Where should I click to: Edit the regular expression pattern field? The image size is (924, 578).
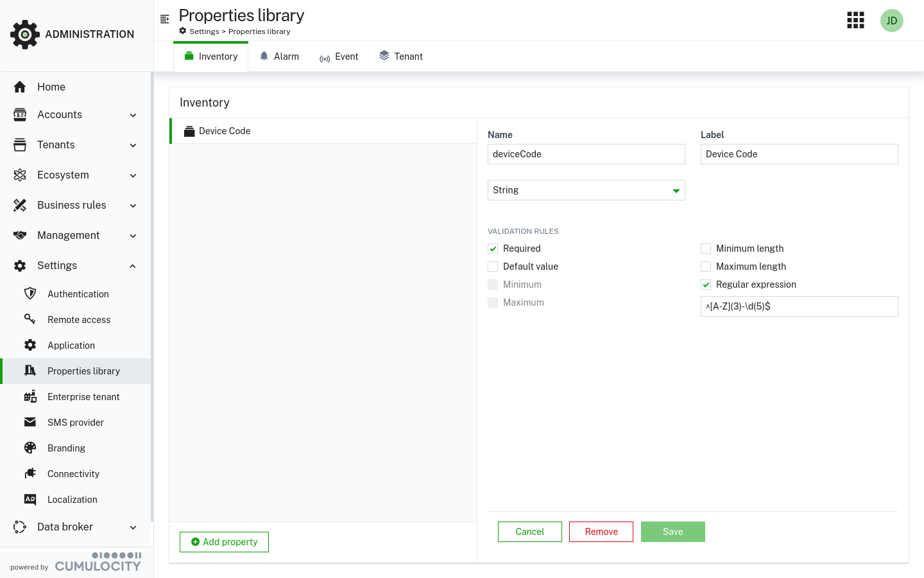(799, 306)
